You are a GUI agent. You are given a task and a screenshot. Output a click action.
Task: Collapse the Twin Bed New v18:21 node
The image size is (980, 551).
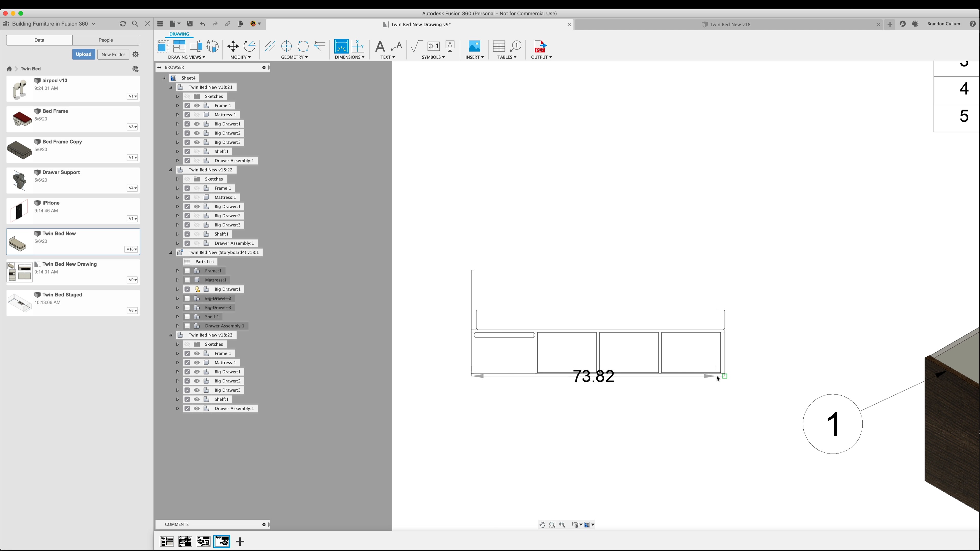pyautogui.click(x=171, y=87)
